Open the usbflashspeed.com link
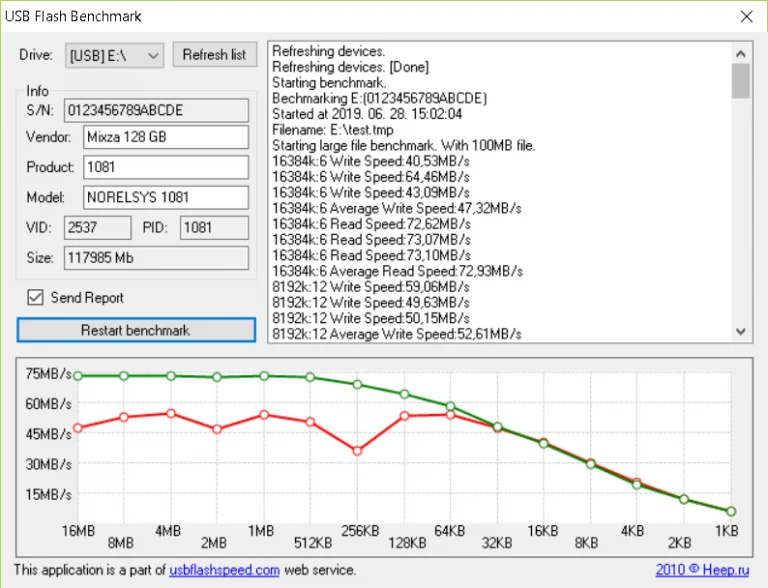 point(224,570)
